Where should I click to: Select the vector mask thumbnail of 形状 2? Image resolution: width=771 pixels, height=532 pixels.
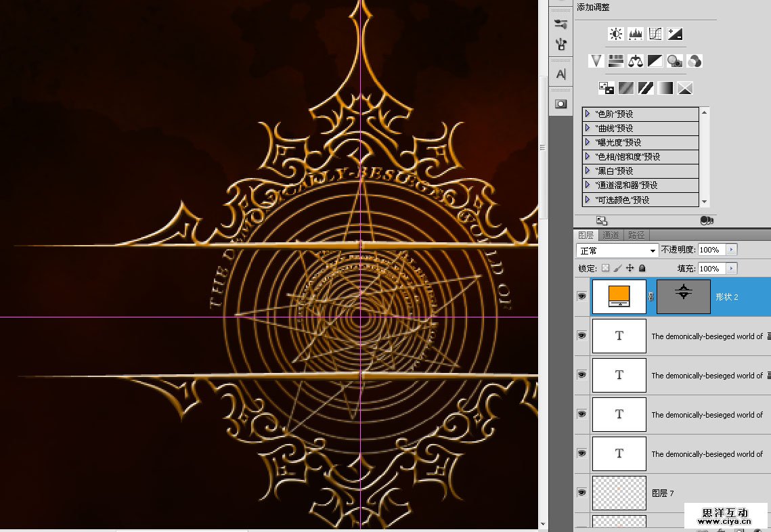683,296
